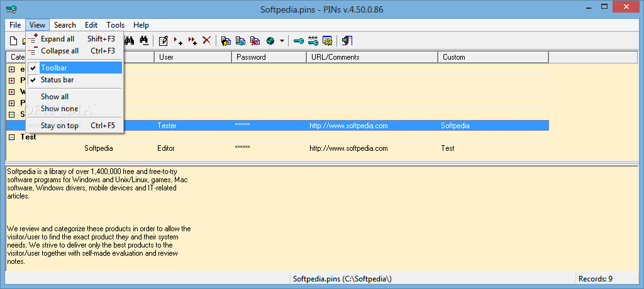Expand the 'W' category tree node

(11, 92)
